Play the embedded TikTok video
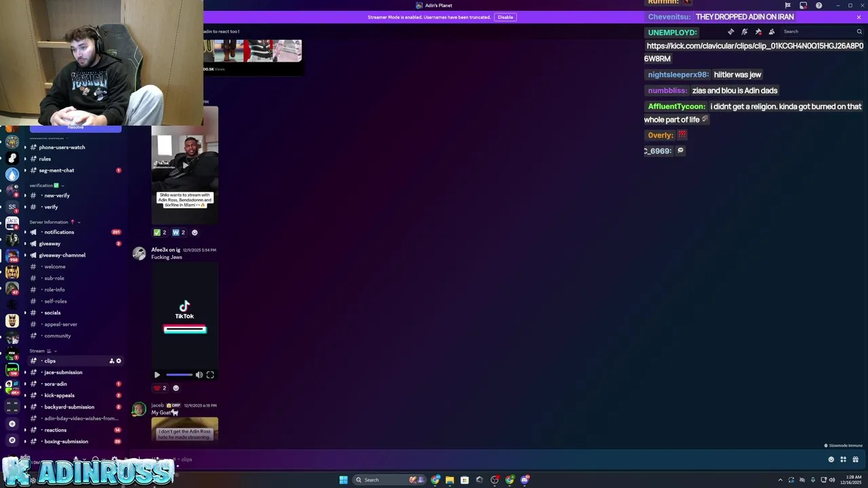Screen dimensions: 868x488 [x=157, y=375]
